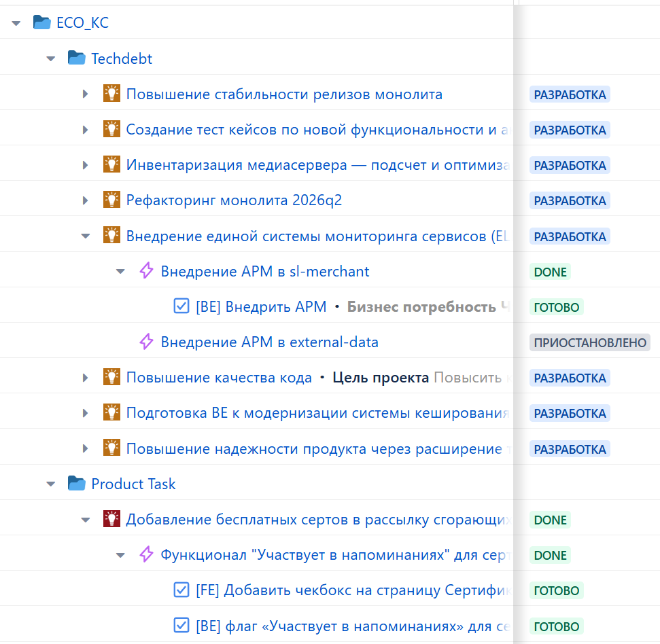The image size is (660, 644).
Task: Expand 'Создание тест кейсов' row
Action: click(x=86, y=130)
